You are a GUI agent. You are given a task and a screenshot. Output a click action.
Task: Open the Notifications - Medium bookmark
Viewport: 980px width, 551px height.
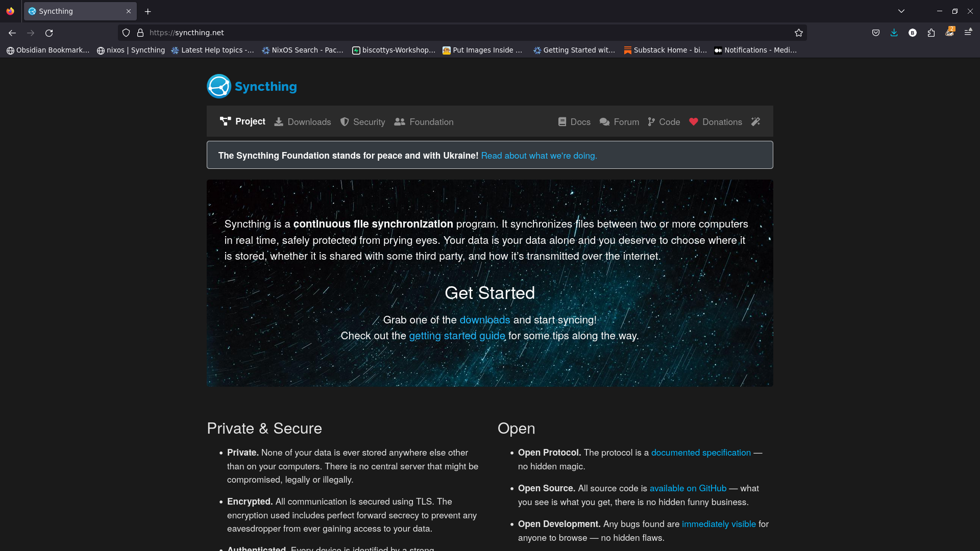[755, 50]
